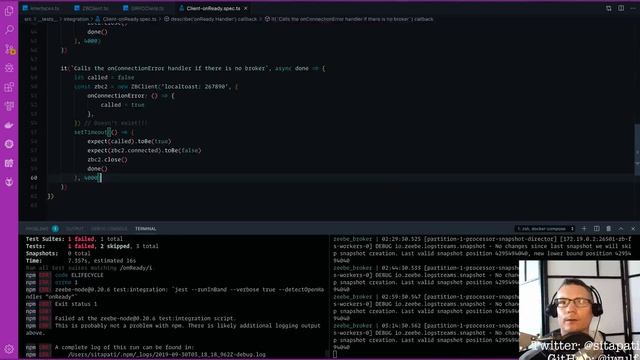
Task: Close the Client-onReady.spec.ts tab
Action: pos(246,8)
